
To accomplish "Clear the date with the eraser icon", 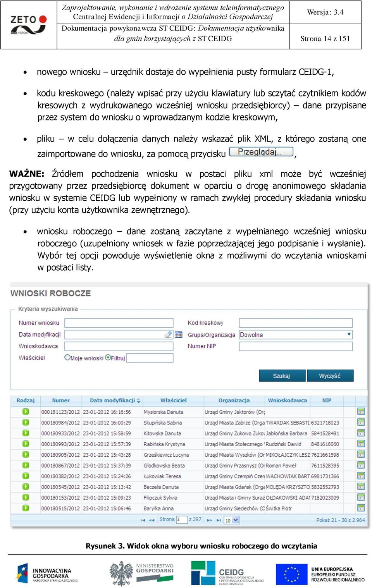I will pyautogui.click(x=168, y=334).
